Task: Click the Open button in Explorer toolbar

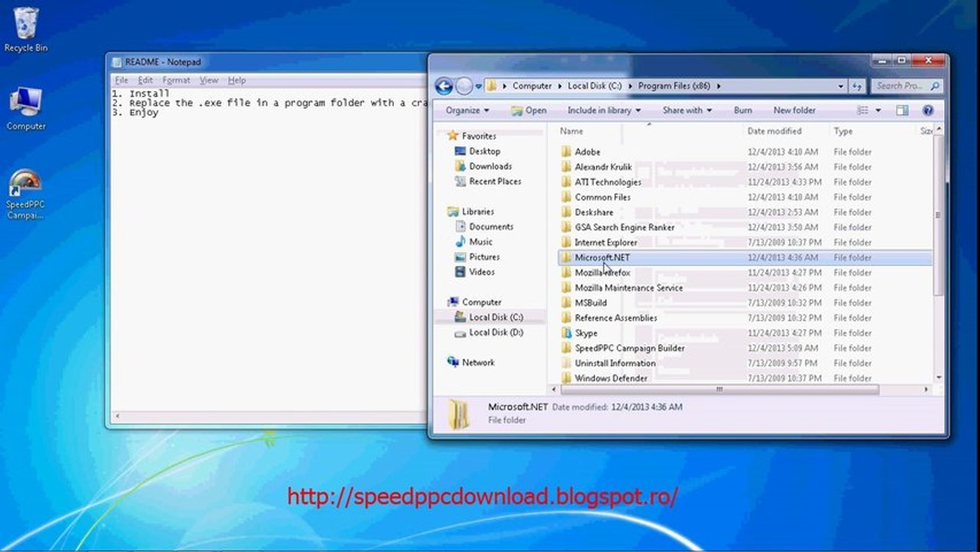Action: click(529, 110)
